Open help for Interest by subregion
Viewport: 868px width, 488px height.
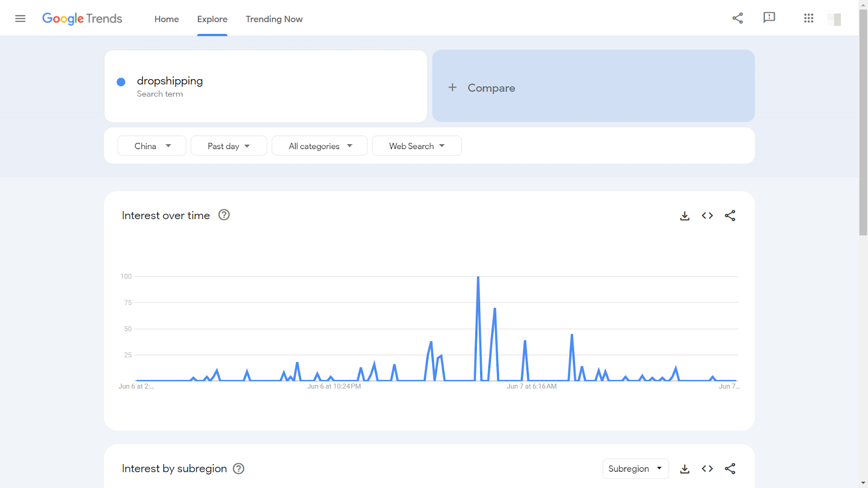click(x=239, y=469)
